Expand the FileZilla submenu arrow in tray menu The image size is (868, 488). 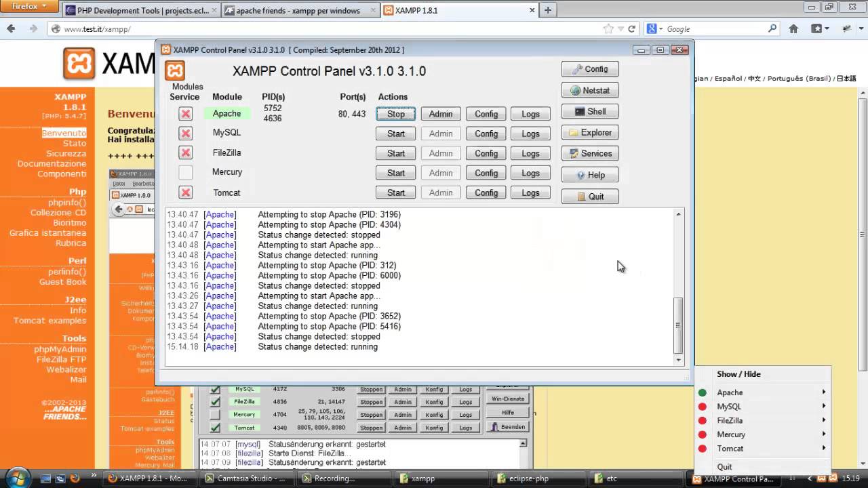pyautogui.click(x=824, y=421)
